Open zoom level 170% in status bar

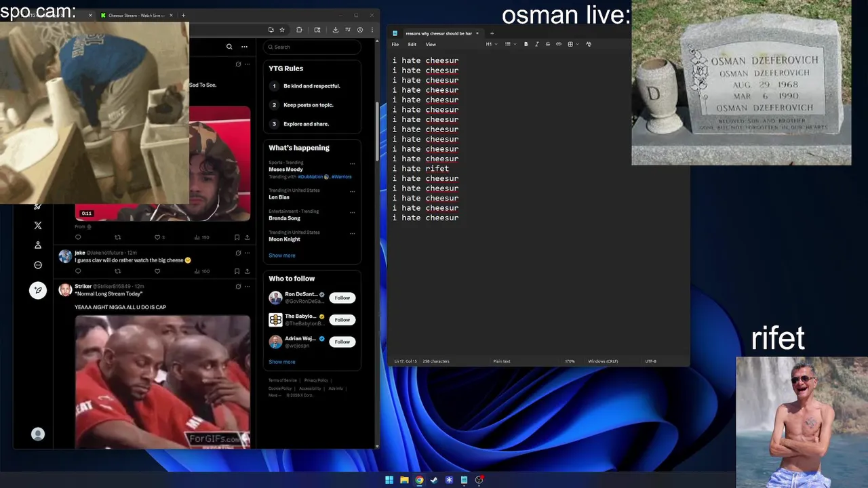click(x=570, y=361)
